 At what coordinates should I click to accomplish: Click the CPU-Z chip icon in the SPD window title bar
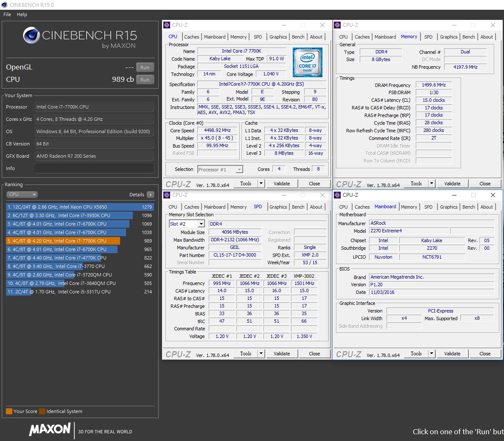point(167,195)
